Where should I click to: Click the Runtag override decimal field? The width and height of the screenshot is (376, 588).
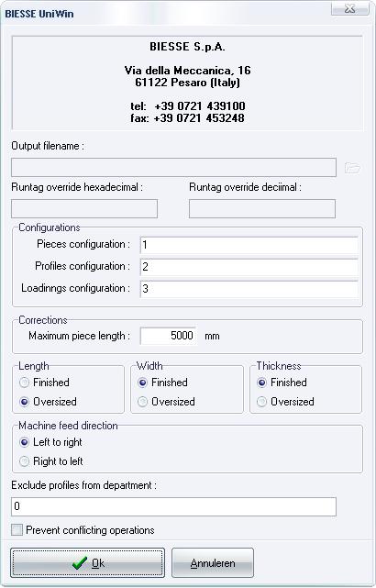coord(262,209)
